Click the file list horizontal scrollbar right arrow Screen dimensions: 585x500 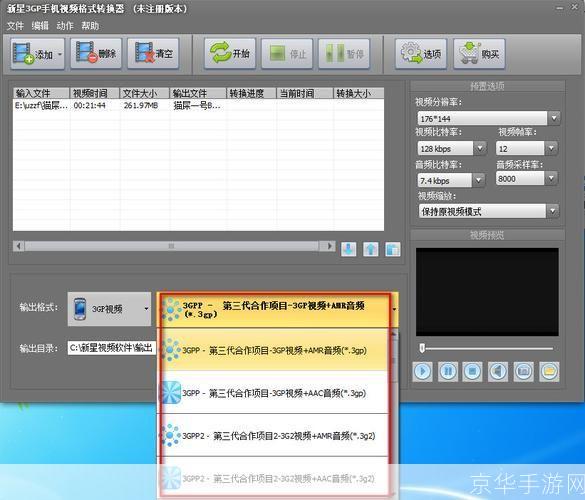pyautogui.click(x=329, y=246)
